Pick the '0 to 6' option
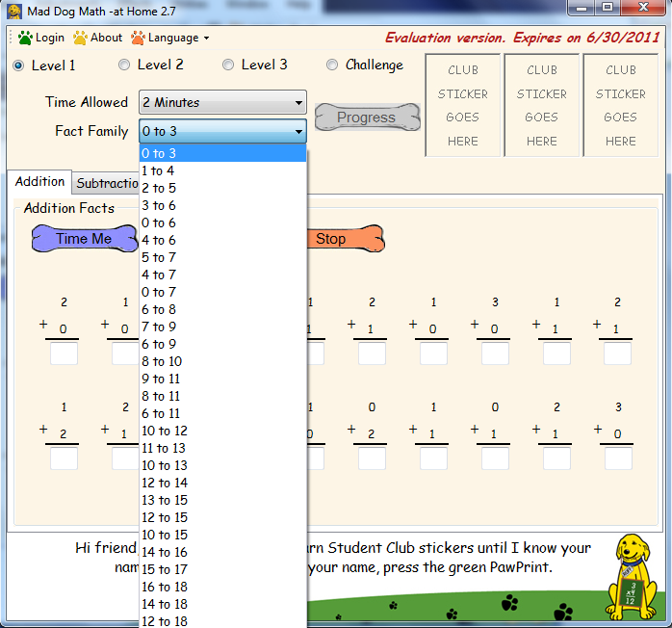Screen dimensions: 672x628 pos(222,222)
